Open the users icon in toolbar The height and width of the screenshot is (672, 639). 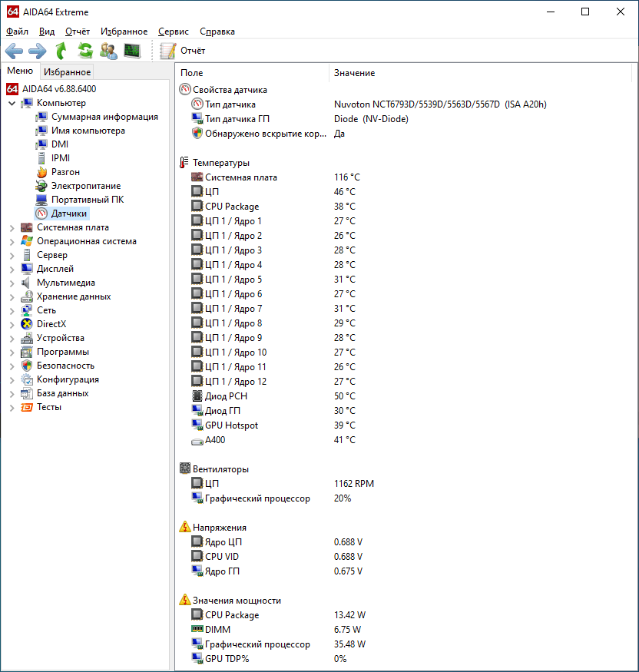click(x=108, y=51)
